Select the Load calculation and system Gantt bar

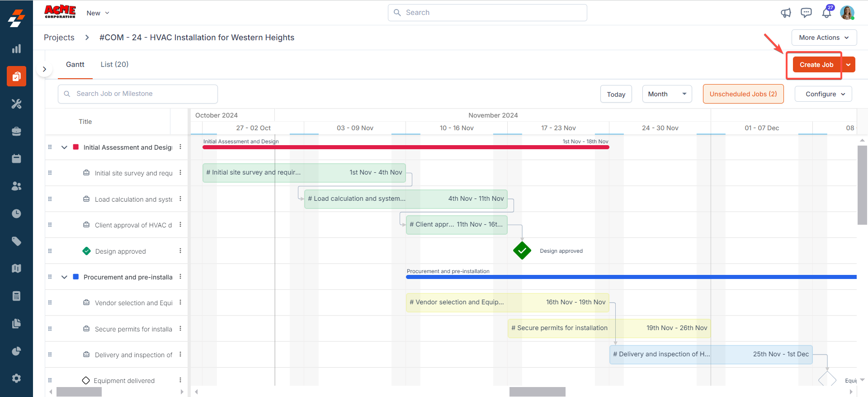[406, 199]
